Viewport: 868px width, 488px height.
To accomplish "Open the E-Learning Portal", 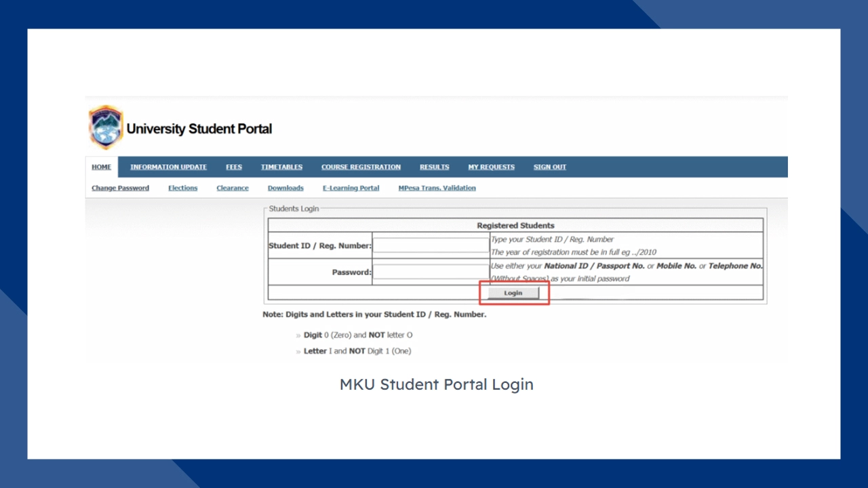I will coord(351,188).
